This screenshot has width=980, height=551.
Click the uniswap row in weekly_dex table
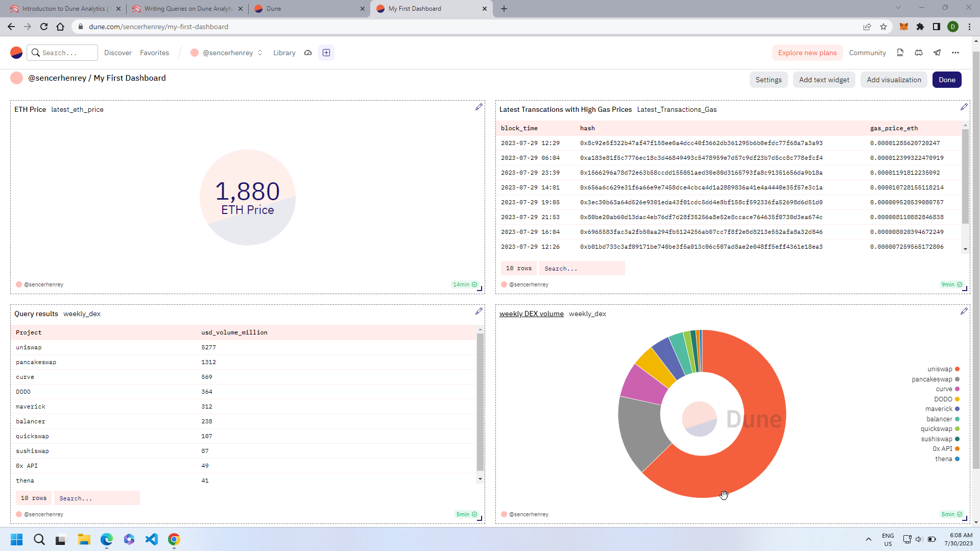pyautogui.click(x=244, y=347)
